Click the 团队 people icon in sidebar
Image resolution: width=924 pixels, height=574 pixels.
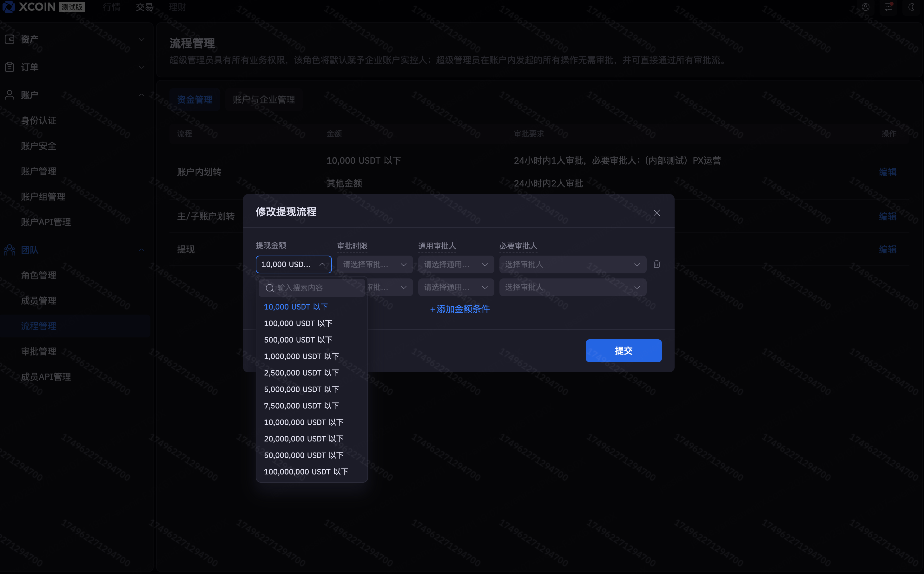(10, 250)
